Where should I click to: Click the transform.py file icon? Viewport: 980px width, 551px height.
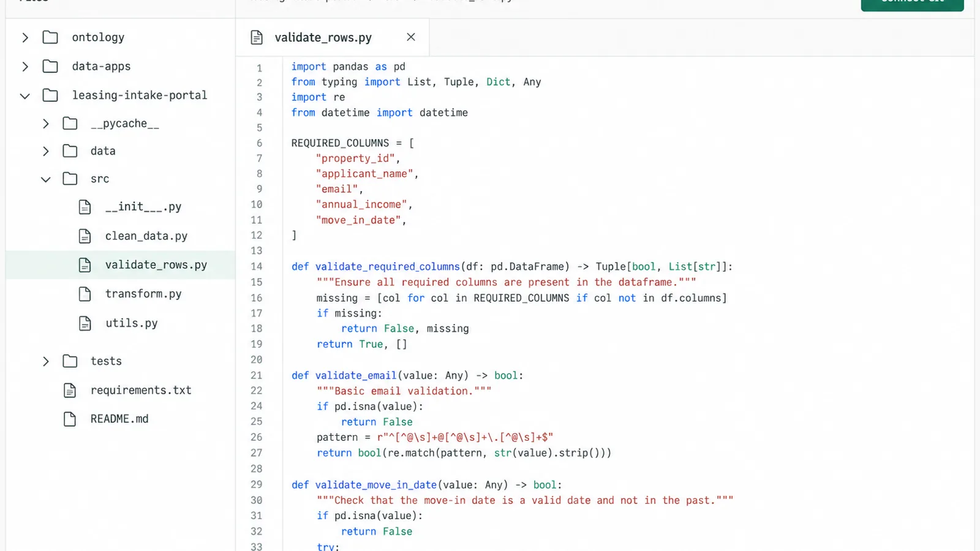(85, 294)
